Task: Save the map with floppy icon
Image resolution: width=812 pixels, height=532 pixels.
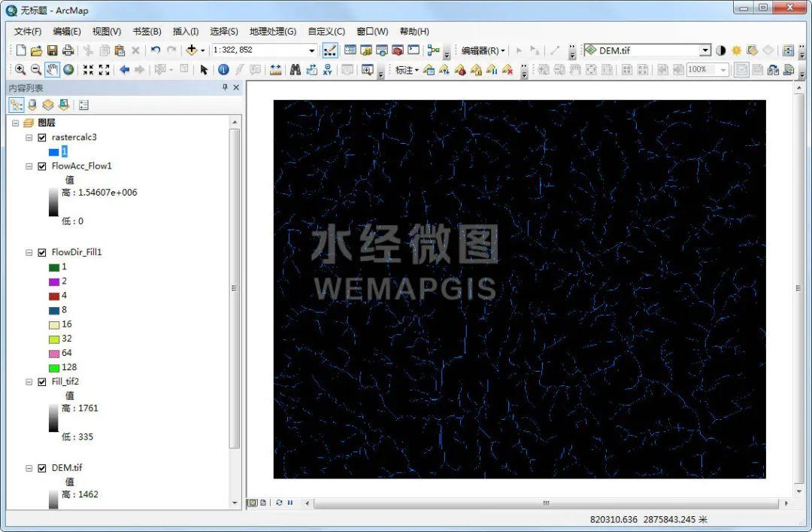Action: point(53,50)
